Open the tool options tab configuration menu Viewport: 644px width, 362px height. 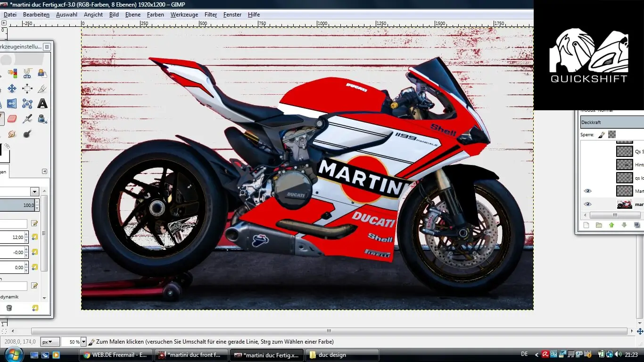(45, 171)
